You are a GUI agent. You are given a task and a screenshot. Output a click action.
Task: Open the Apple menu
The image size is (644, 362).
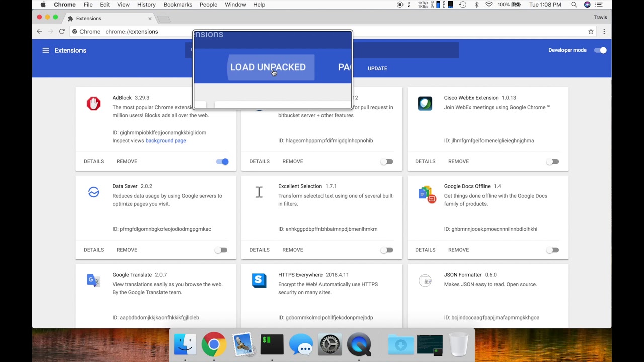43,5
